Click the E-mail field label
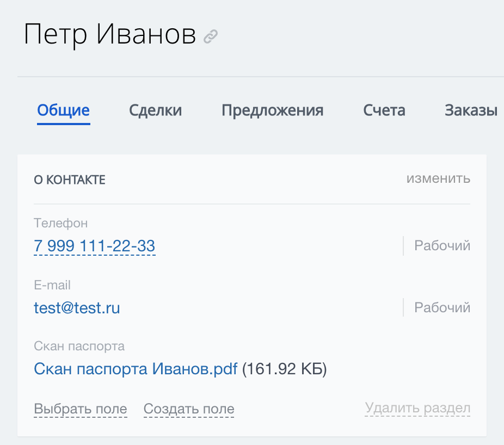Viewport: 504px width, 445px height. tap(52, 285)
